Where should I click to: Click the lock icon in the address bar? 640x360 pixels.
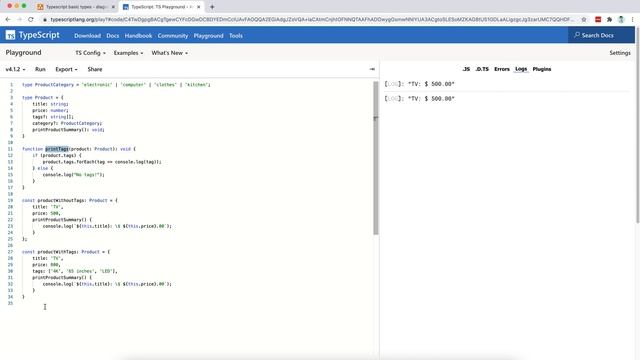click(45, 19)
